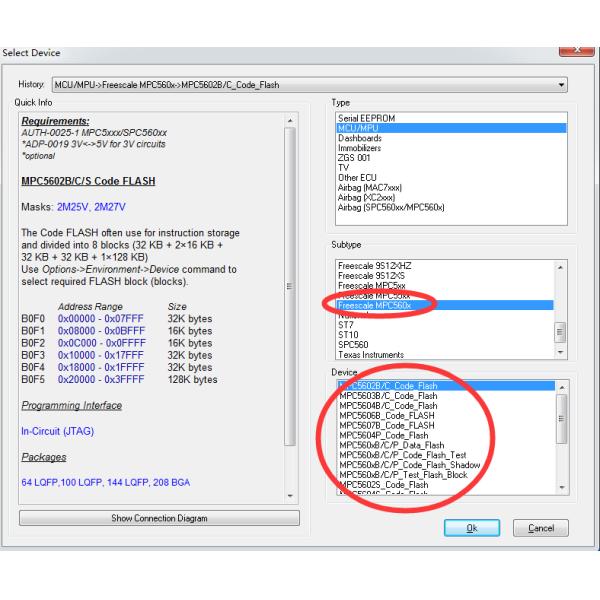
Task: Choose Dashboards from the Type list
Action: point(360,138)
